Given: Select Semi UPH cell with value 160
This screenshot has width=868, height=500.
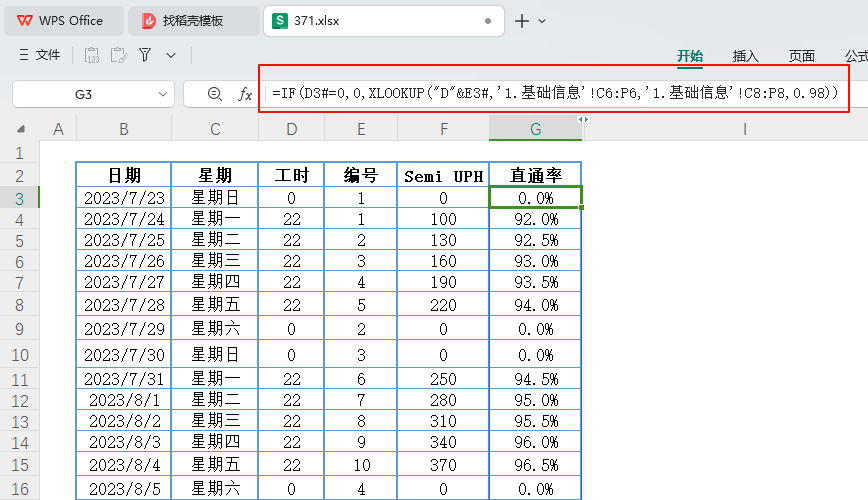Looking at the screenshot, I should 443,261.
